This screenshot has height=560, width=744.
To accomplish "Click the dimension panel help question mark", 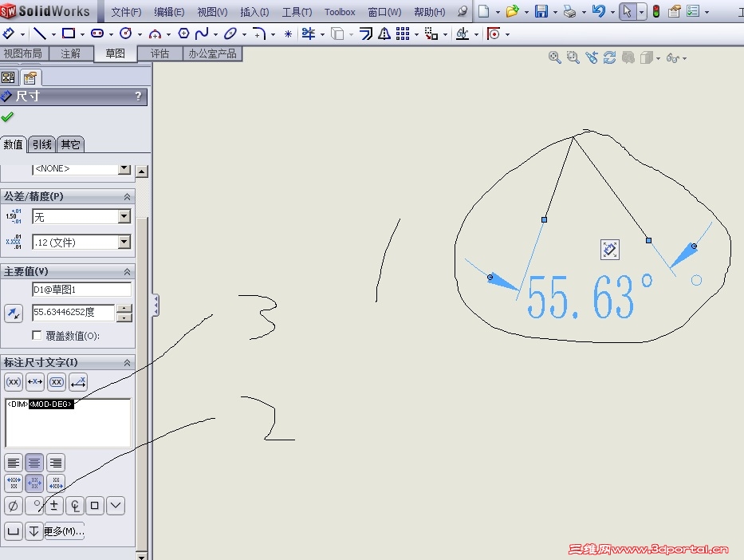I will click(138, 97).
